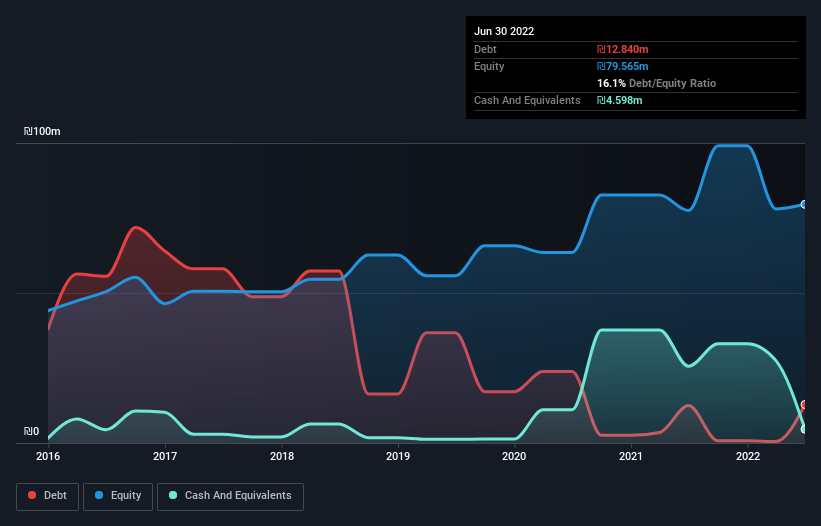This screenshot has height=526, width=821.
Task: Click the red Debt legend dot
Action: 32,495
